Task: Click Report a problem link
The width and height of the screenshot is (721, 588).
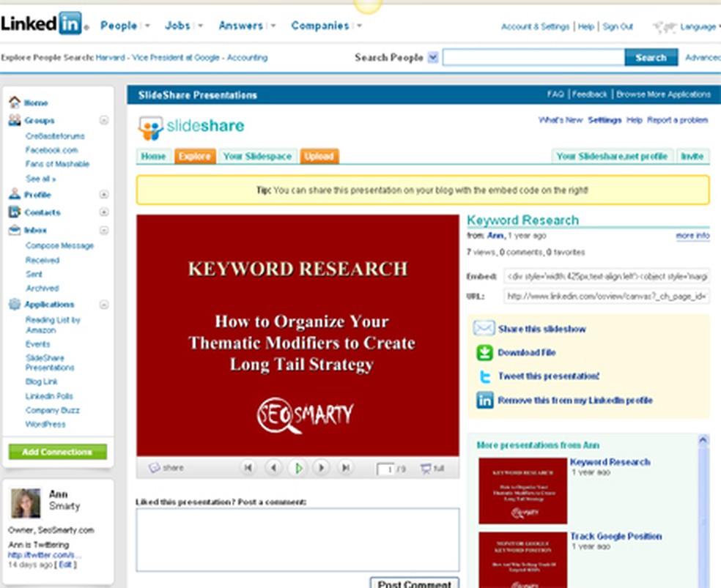Action: [677, 120]
